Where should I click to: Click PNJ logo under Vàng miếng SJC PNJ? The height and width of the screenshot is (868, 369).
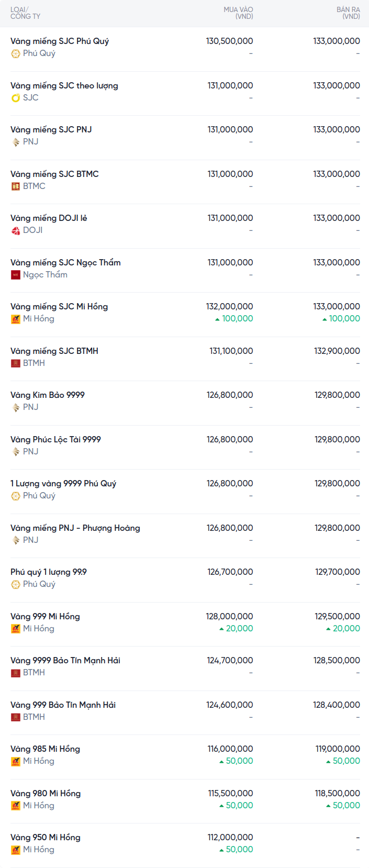[x=16, y=142]
